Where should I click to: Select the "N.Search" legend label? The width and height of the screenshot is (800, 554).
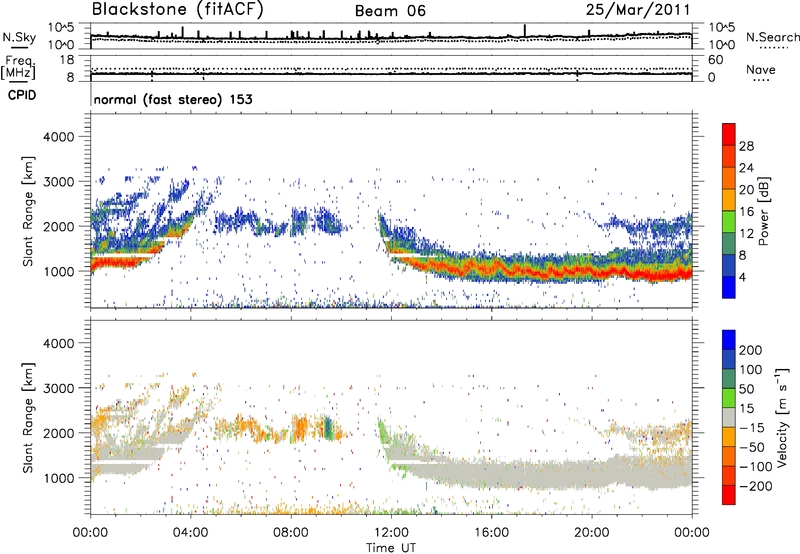pos(773,37)
